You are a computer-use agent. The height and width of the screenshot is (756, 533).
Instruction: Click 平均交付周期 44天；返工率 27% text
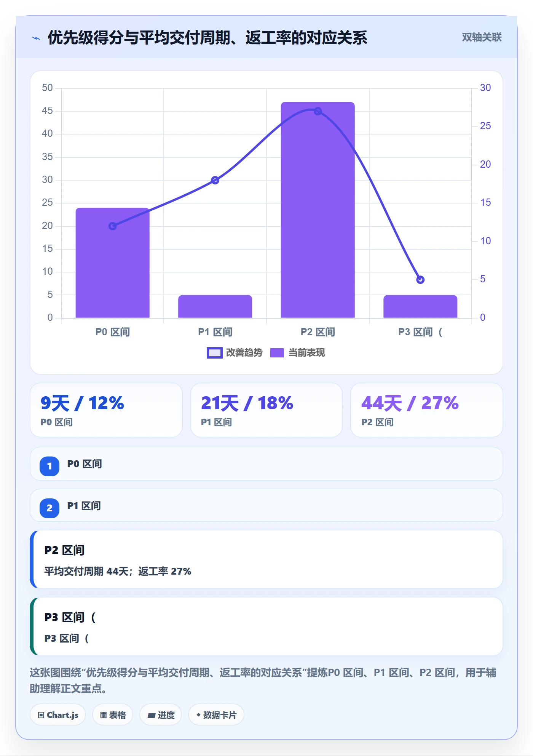click(118, 571)
